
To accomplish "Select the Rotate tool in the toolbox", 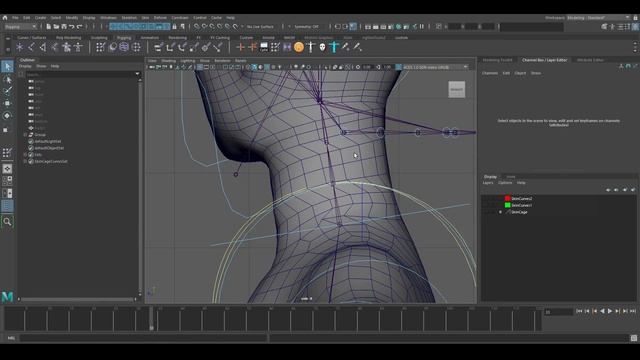I will coord(7,116).
